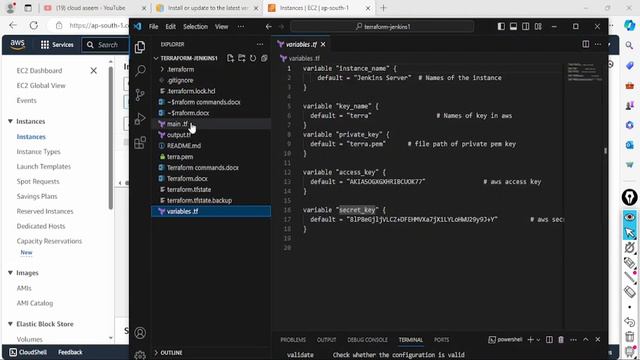Image resolution: width=640 pixels, height=360 pixels.
Task: Open Run and Debug view
Action: tap(140, 119)
